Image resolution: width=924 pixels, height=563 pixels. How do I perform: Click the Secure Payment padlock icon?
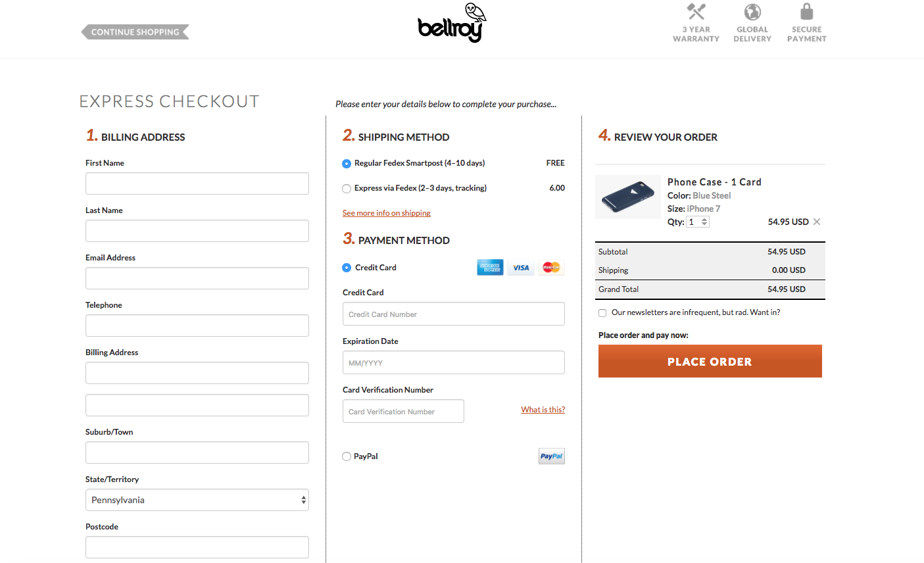click(807, 11)
